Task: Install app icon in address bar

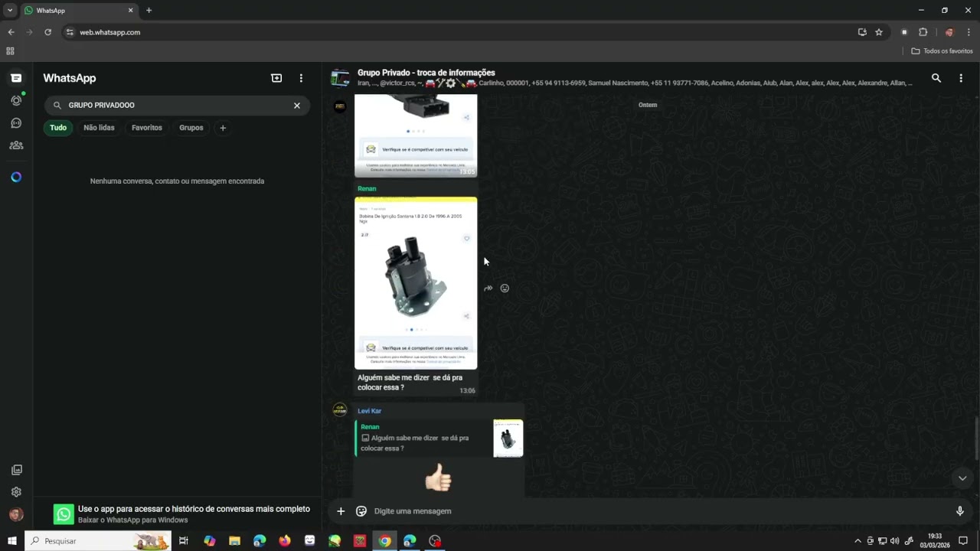Action: click(x=862, y=32)
